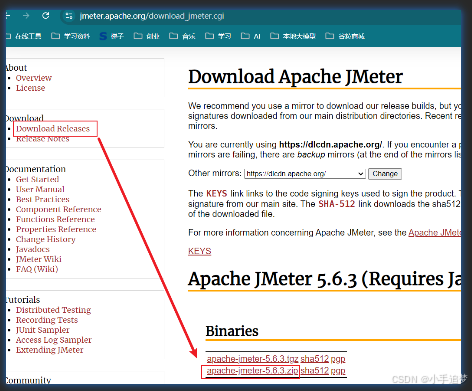Focus the jmeter.apache.org address bar
This screenshot has height=391, width=472.
click(x=152, y=16)
